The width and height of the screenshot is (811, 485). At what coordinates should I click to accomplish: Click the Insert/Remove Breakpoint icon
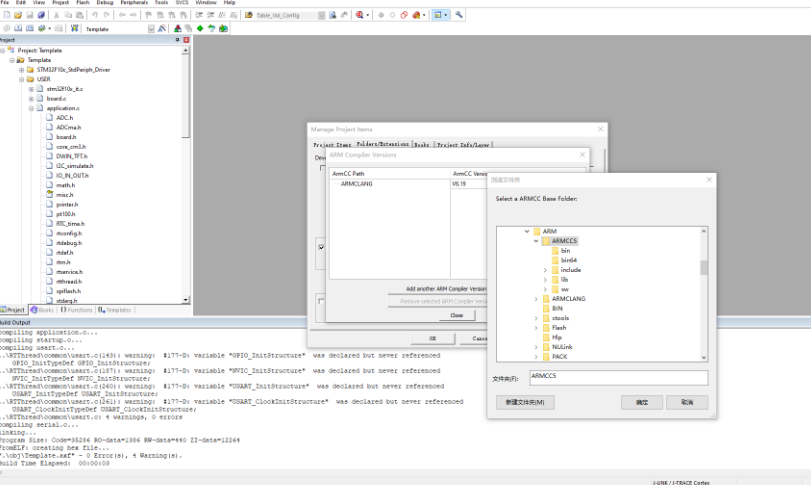(381, 15)
